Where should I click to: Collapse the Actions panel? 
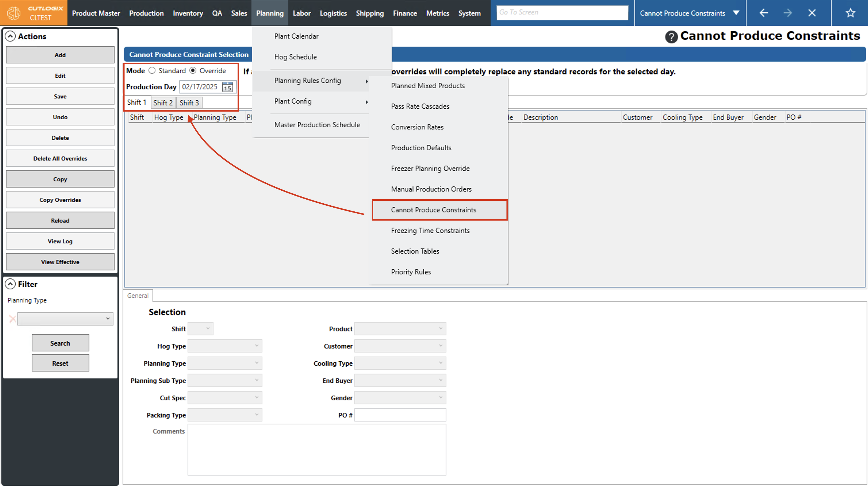coord(10,37)
